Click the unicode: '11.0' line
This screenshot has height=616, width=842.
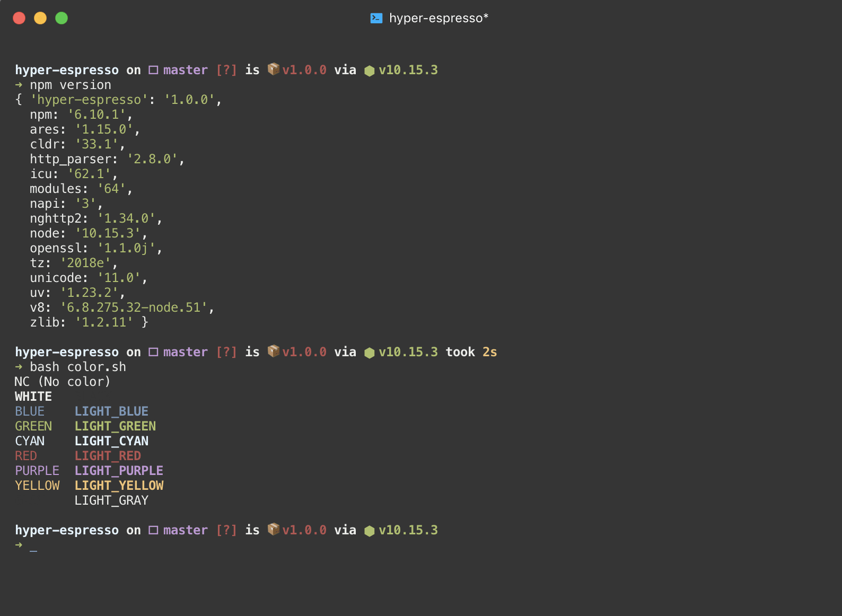pos(89,278)
